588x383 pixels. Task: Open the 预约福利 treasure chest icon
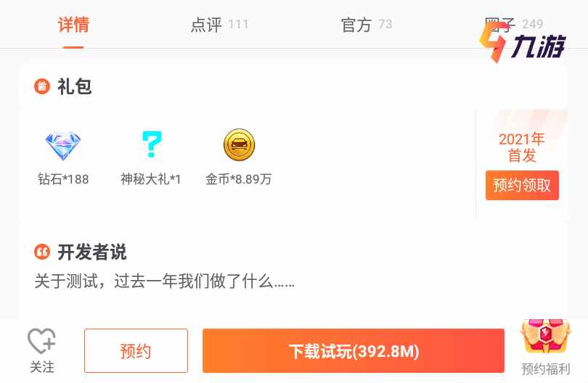tap(545, 336)
